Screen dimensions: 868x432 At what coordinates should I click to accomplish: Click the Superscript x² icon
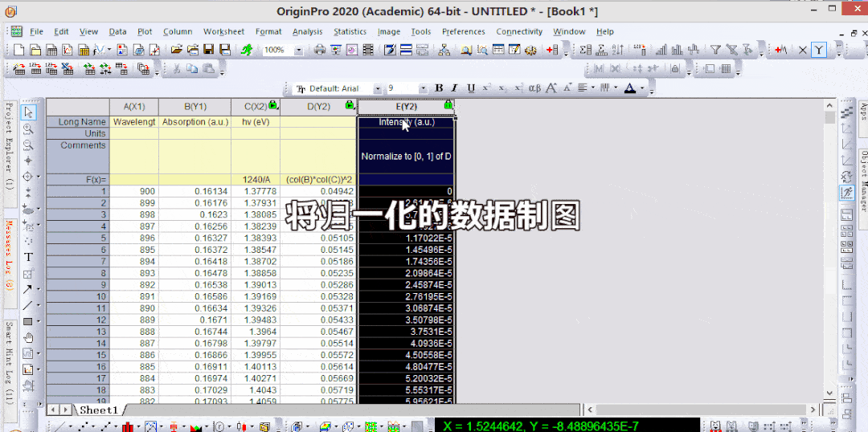pyautogui.click(x=486, y=88)
